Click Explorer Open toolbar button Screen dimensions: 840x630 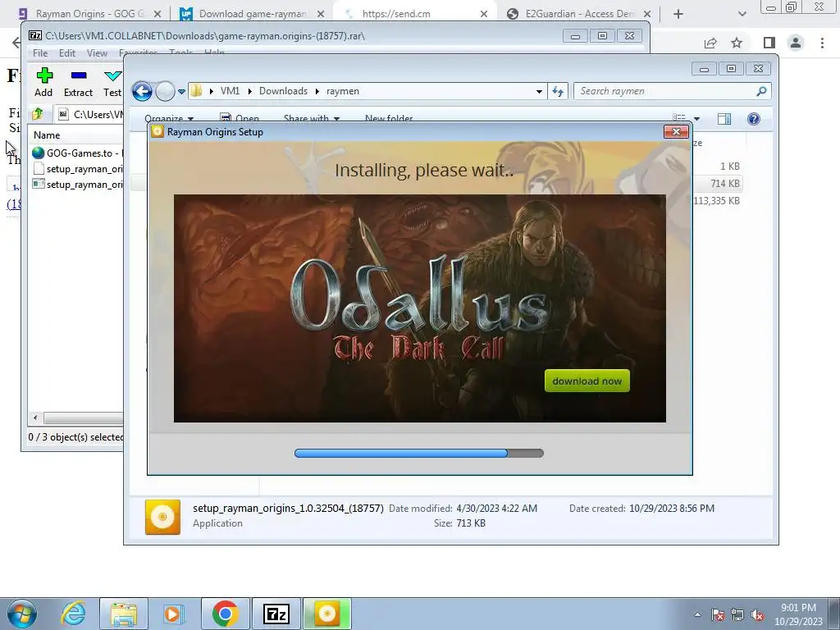pos(240,118)
